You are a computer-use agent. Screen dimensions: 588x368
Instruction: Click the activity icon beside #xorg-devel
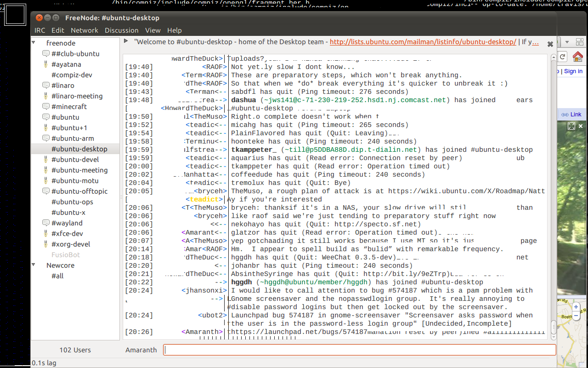tap(46, 244)
